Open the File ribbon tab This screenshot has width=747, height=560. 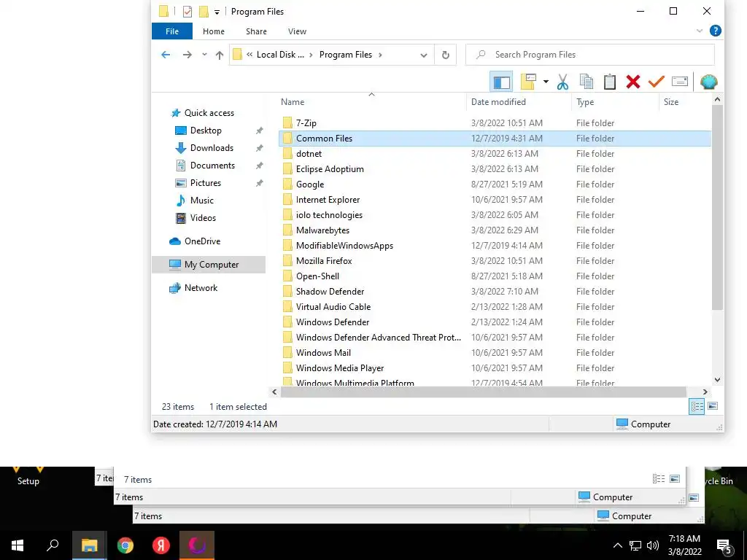tap(172, 31)
